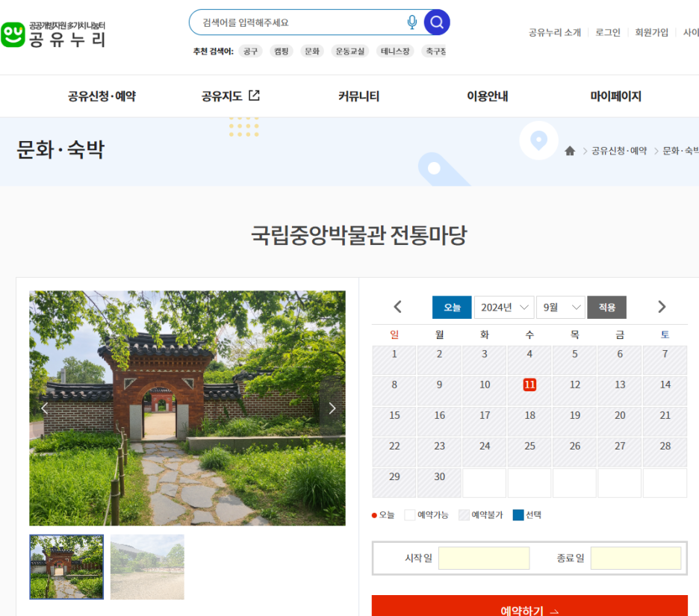The height and width of the screenshot is (616, 699).
Task: Click the 문화 recommended keyword
Action: 312,52
